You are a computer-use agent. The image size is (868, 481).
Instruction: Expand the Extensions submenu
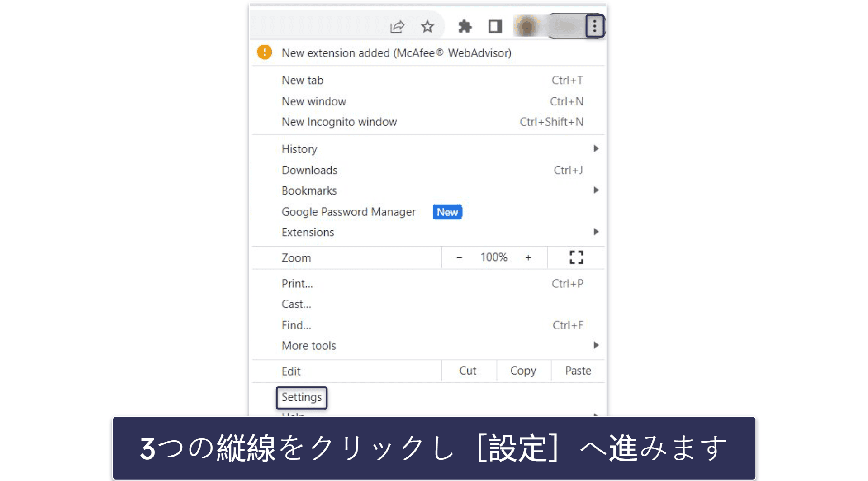tap(428, 232)
